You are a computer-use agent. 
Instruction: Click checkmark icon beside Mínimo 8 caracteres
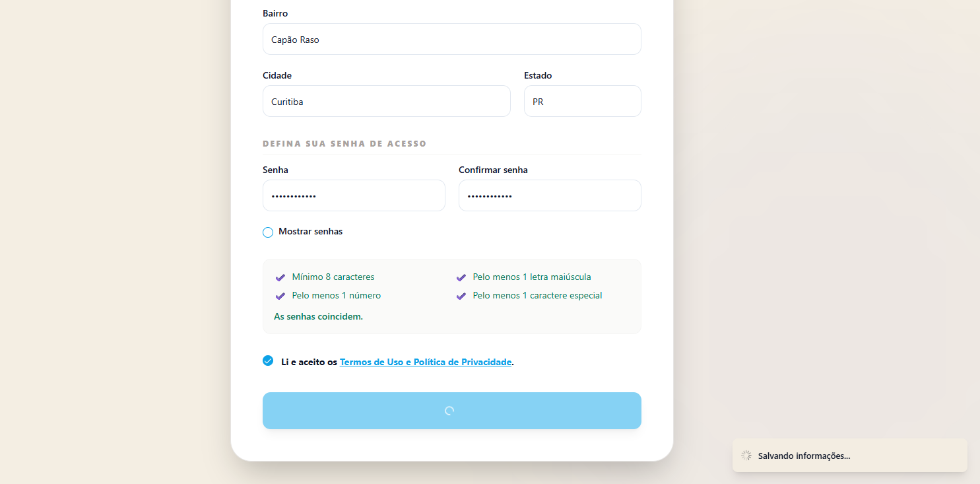[280, 277]
